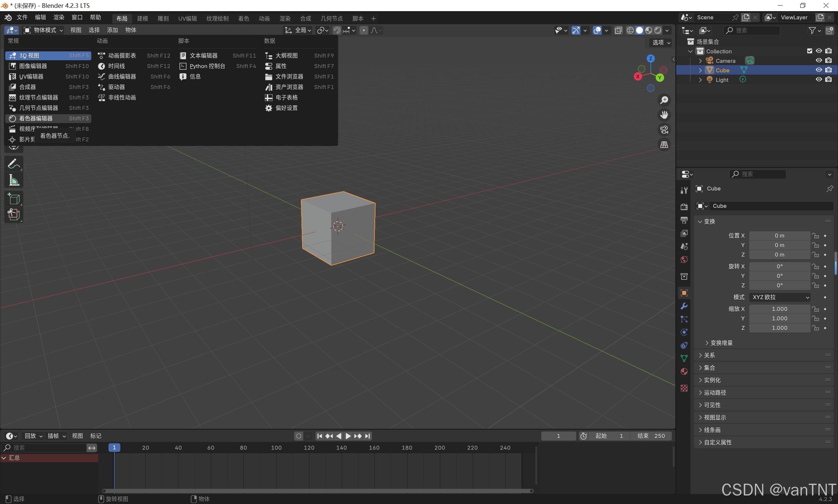Open the 选项 button in the viewport
This screenshot has width=838, height=504.
tap(661, 43)
